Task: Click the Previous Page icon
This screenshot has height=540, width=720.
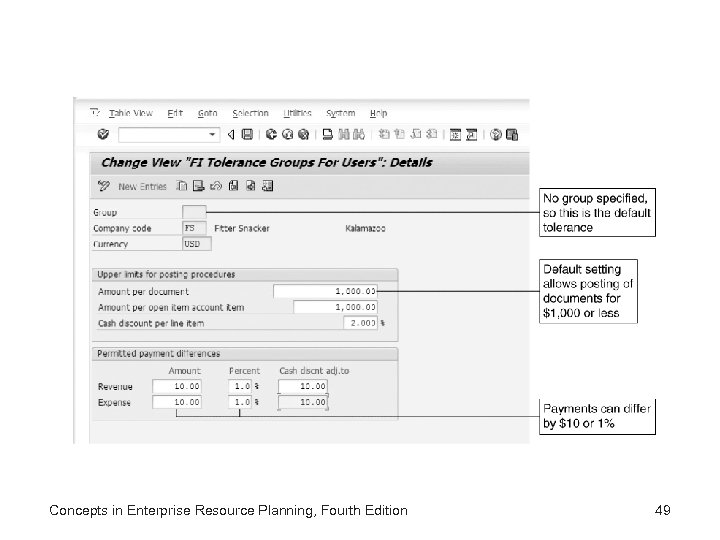Action: pos(400,134)
